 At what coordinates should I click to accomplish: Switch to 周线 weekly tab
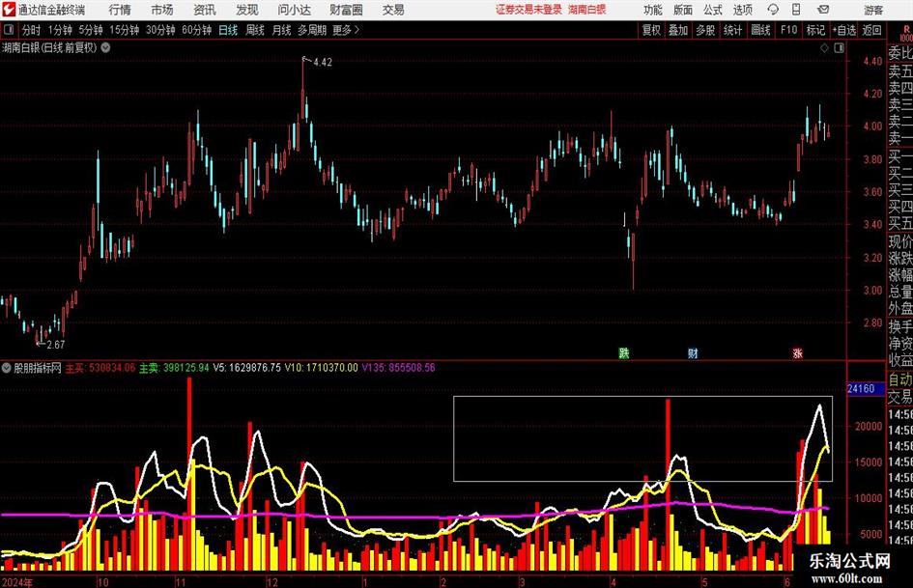(255, 30)
